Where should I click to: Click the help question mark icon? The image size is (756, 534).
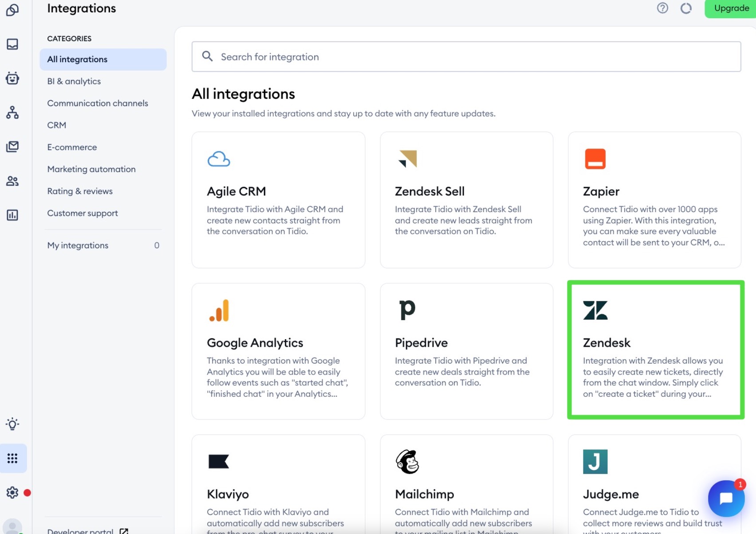tap(662, 8)
